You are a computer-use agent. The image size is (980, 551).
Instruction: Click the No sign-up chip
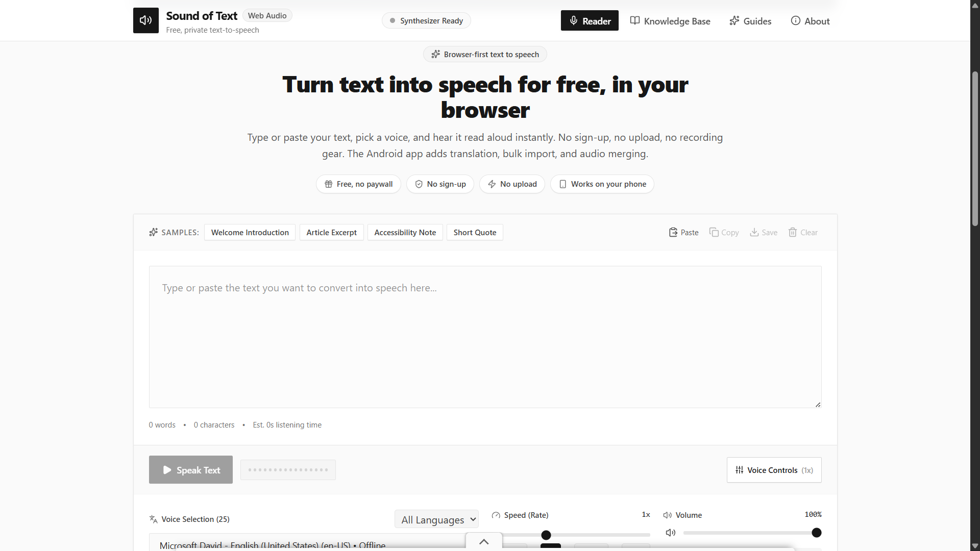tap(440, 184)
